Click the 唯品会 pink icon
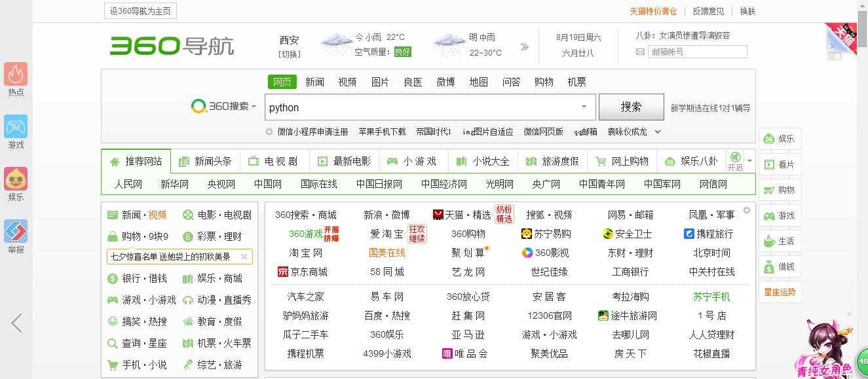868x379 pixels. pos(447,353)
